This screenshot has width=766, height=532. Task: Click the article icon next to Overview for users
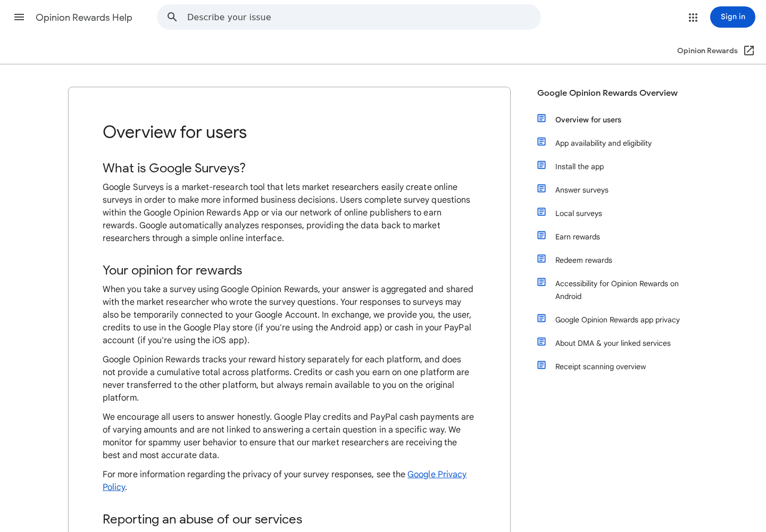click(542, 118)
